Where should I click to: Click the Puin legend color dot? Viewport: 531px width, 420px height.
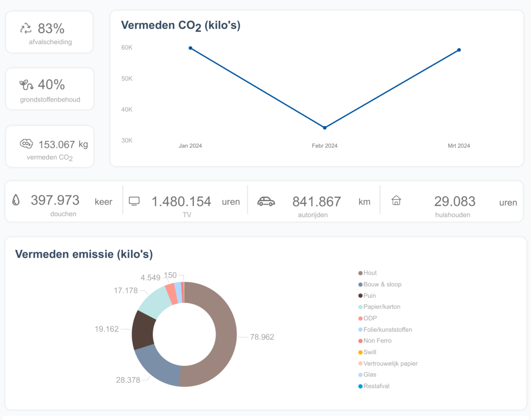[360, 296]
